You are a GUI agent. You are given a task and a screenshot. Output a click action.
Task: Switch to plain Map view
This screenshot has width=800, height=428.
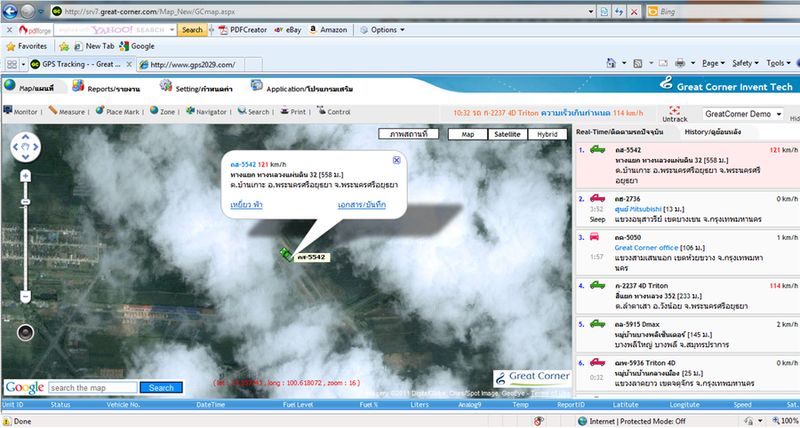[467, 133]
